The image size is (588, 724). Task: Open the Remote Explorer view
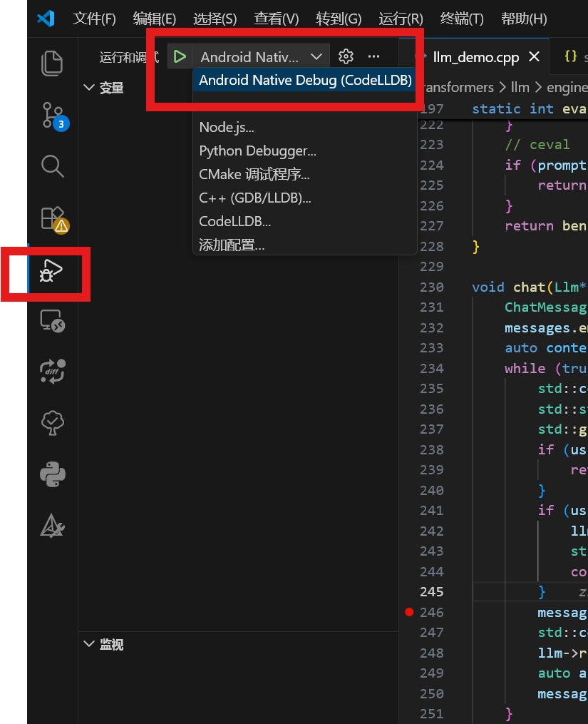click(53, 322)
